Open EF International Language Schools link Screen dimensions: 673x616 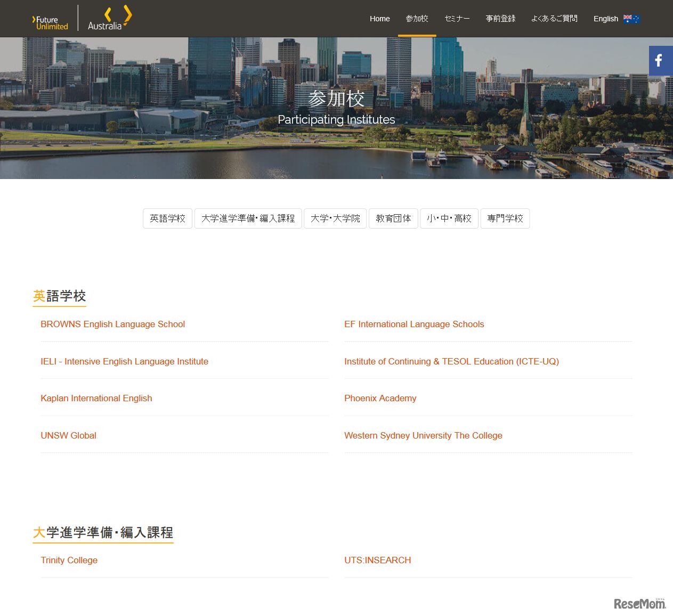coord(414,324)
